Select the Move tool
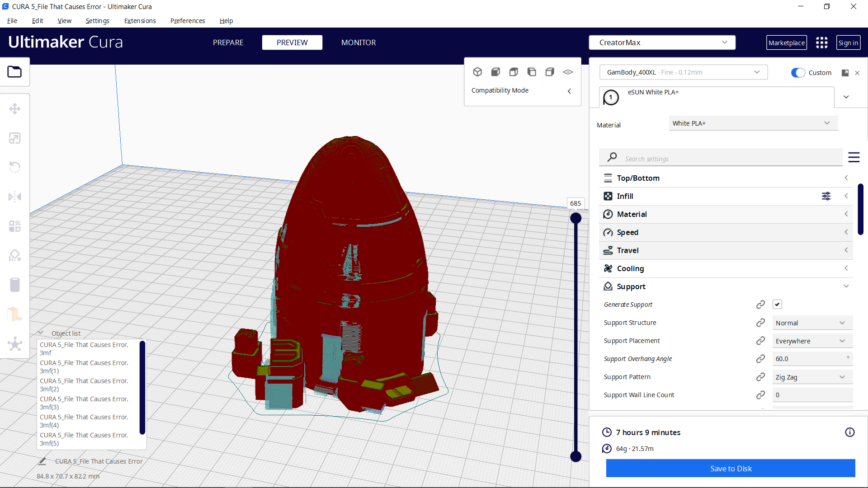 (x=14, y=108)
